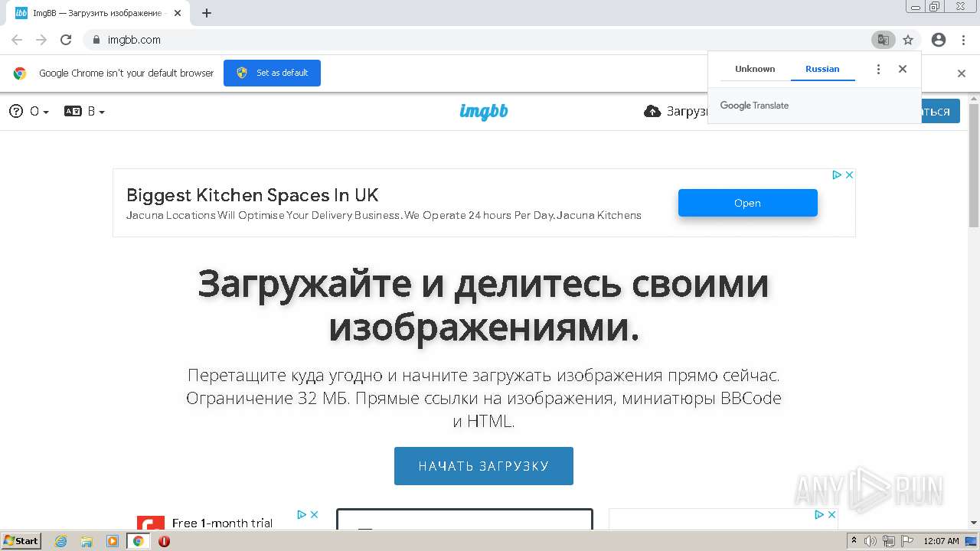Viewport: 980px width, 551px height.
Task: Click the AdChoices icon on kitchen ad
Action: (x=838, y=175)
